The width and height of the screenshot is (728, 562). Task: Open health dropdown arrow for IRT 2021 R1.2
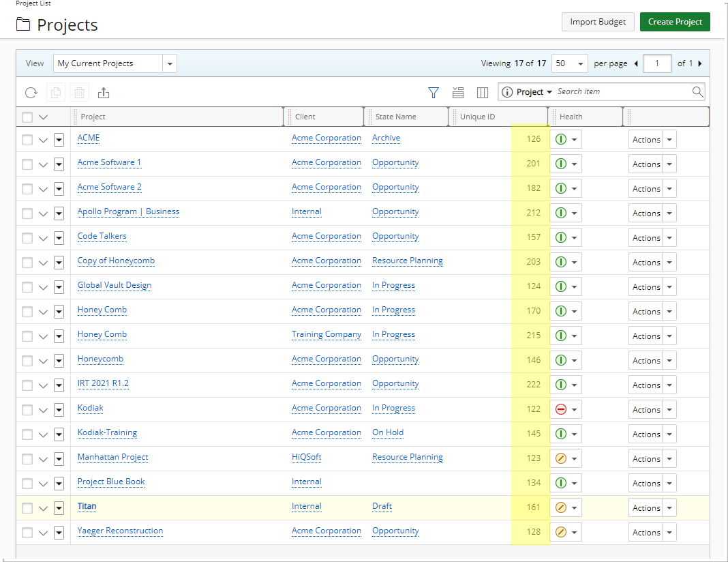(x=575, y=385)
